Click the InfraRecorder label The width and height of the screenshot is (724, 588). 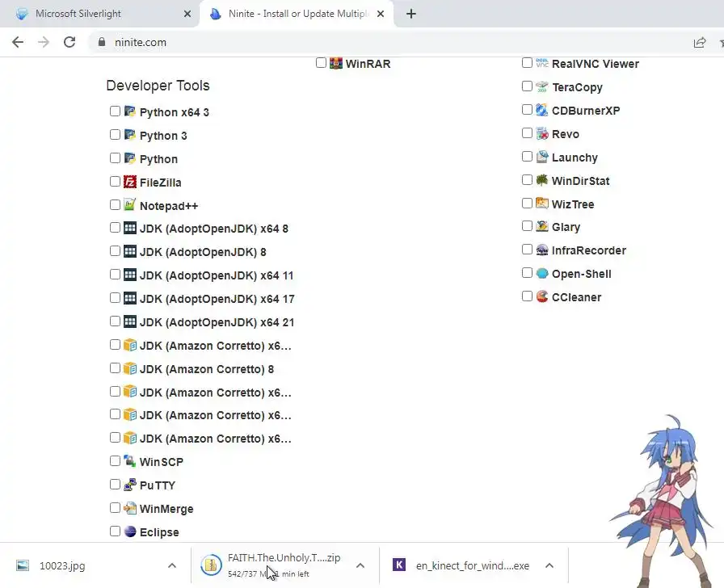pos(589,250)
